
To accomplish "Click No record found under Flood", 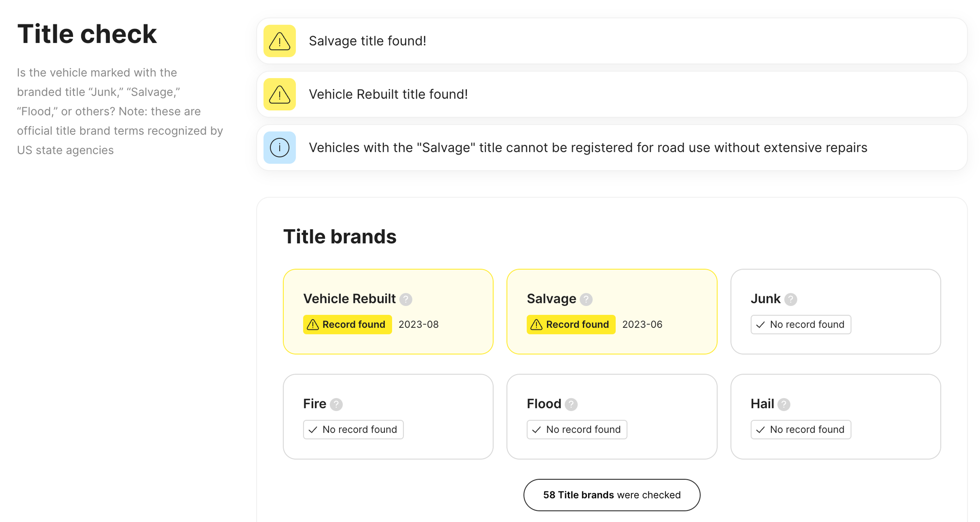I will [x=576, y=429].
